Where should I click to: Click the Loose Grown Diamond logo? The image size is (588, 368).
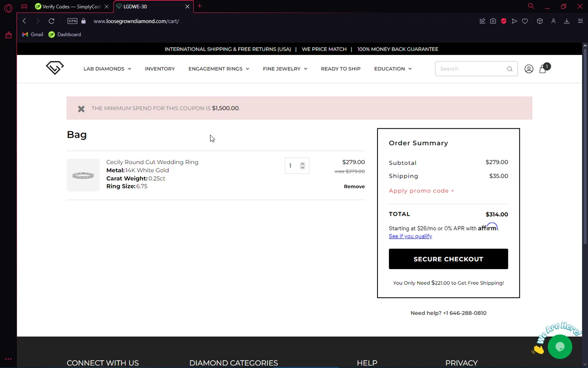55,68
